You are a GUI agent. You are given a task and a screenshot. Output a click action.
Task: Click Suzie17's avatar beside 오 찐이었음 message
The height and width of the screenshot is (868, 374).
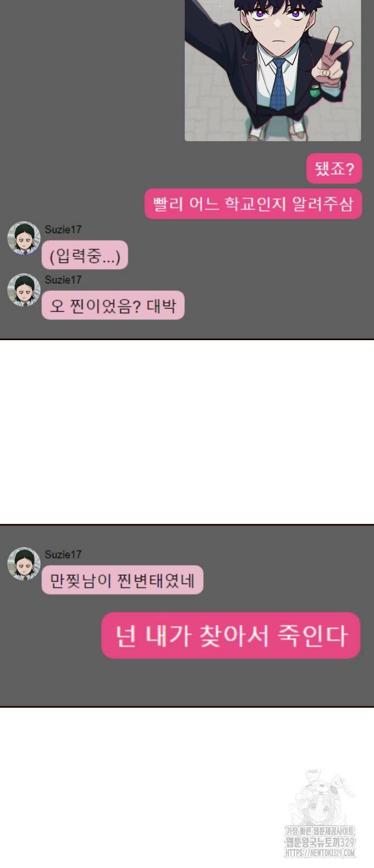click(x=24, y=289)
